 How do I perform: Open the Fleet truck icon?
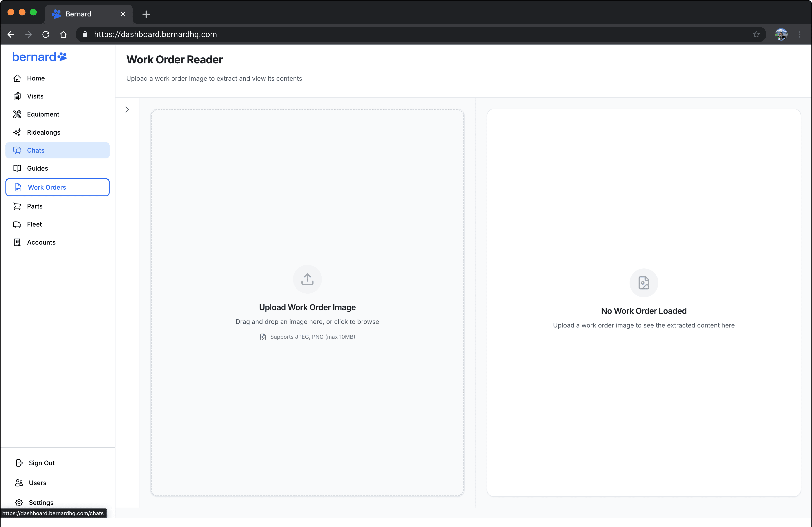coord(17,224)
